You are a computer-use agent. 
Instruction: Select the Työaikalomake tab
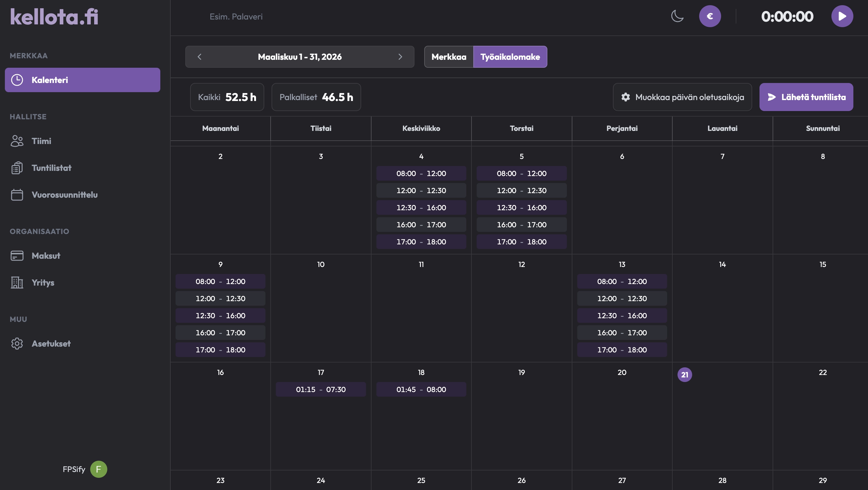510,57
